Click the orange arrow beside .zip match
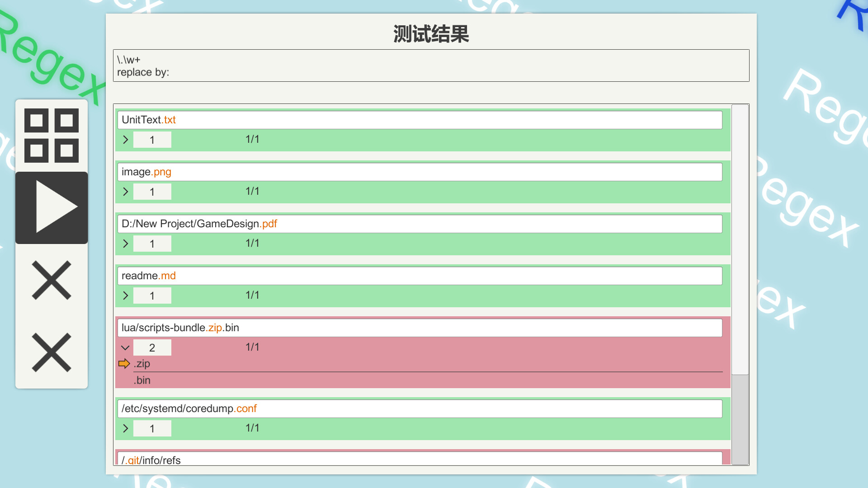 click(124, 364)
